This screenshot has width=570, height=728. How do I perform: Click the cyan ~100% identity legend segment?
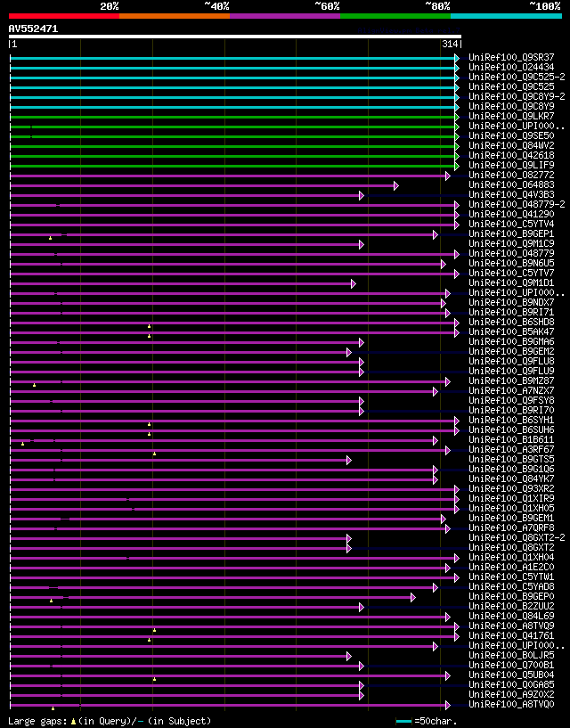click(507, 16)
